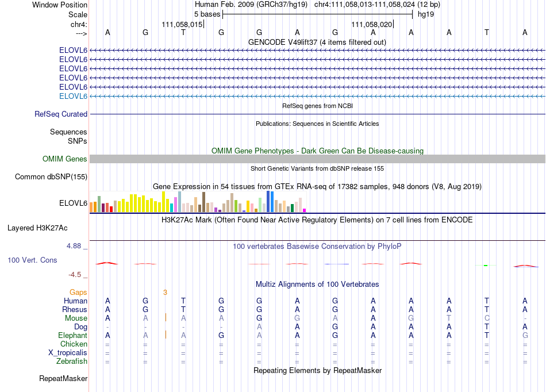Screen dimensions: 546x392
Task: Click the C base in Mouse row
Action: tap(487, 318)
